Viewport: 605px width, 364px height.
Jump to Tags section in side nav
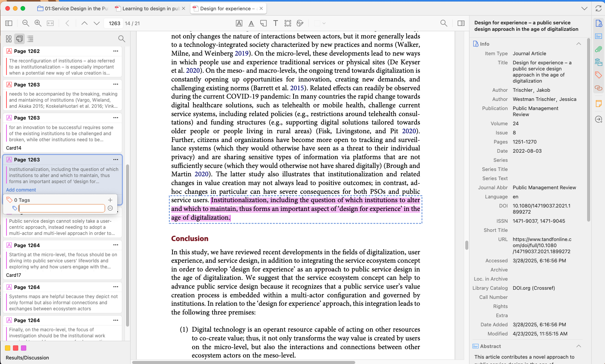pyautogui.click(x=599, y=75)
